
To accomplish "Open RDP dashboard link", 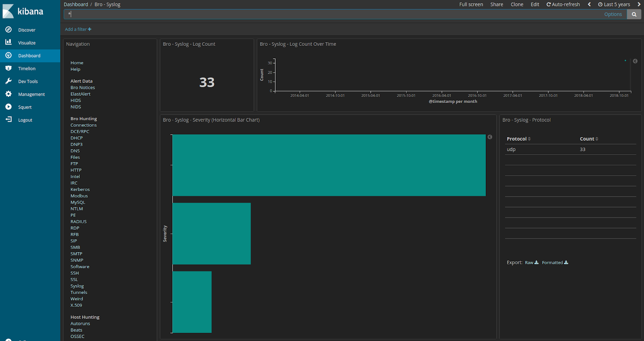I will [74, 228].
